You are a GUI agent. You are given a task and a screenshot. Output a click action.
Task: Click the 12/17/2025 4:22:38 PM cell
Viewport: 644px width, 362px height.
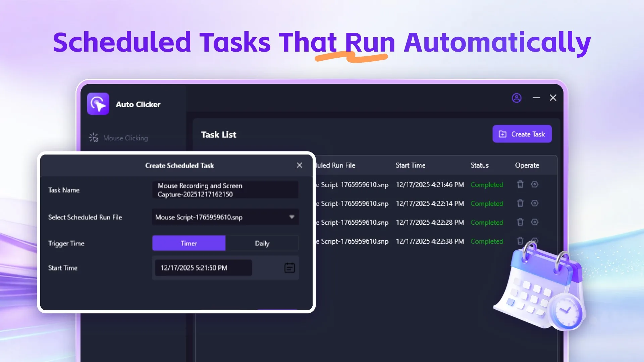point(430,241)
